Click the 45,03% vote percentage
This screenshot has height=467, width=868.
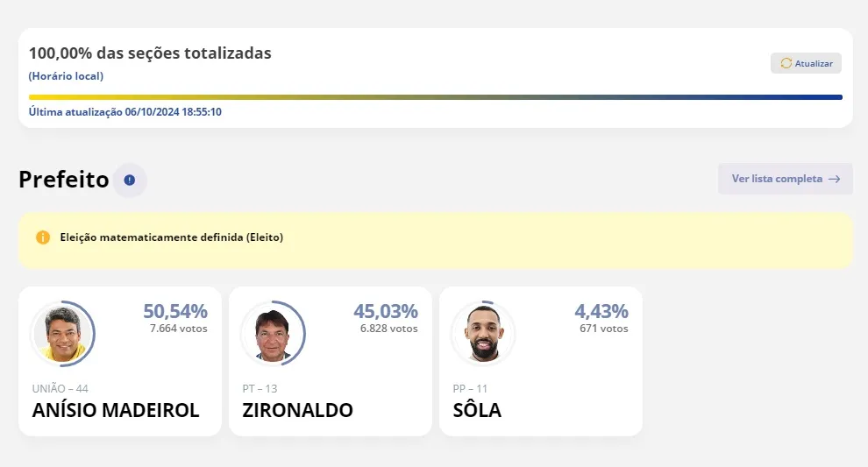pyautogui.click(x=386, y=311)
